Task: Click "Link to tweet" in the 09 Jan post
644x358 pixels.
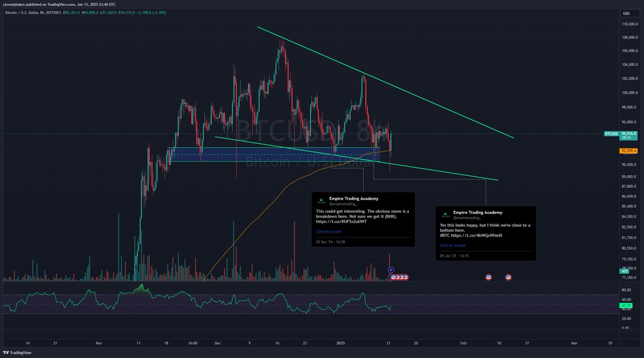Action: click(x=452, y=245)
